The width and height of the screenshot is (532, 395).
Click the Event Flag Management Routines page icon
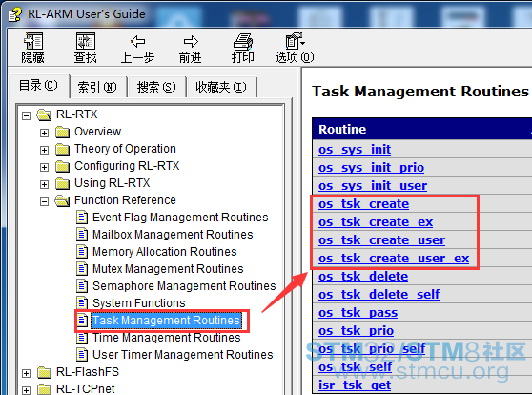click(82, 217)
